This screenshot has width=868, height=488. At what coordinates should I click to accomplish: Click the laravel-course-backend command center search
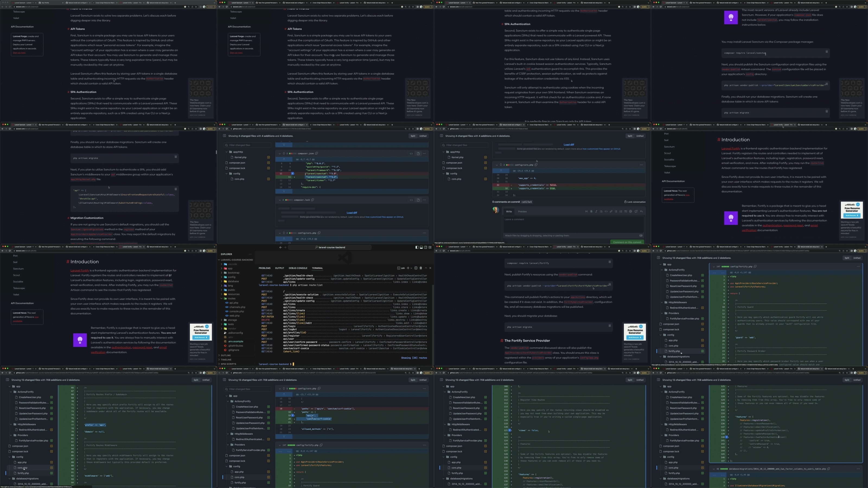(330, 247)
